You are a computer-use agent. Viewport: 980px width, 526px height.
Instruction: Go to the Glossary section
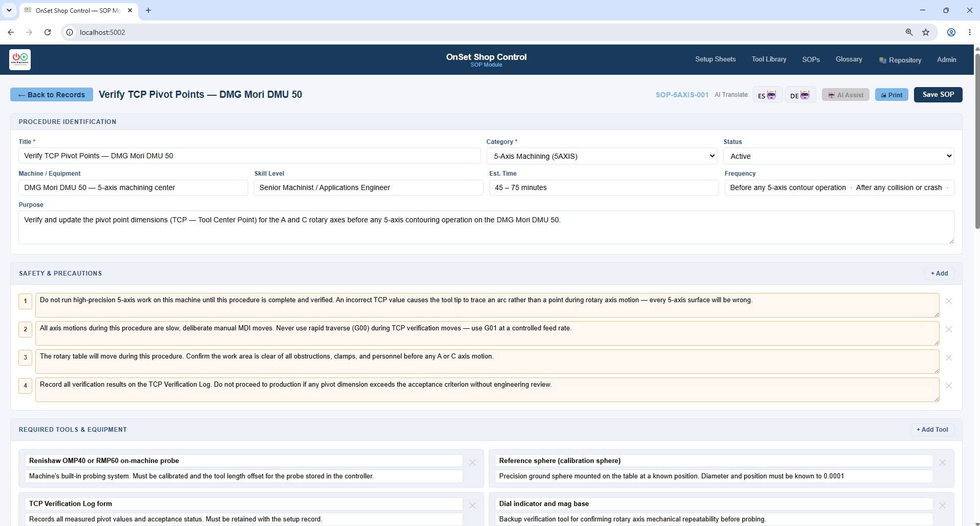point(848,59)
